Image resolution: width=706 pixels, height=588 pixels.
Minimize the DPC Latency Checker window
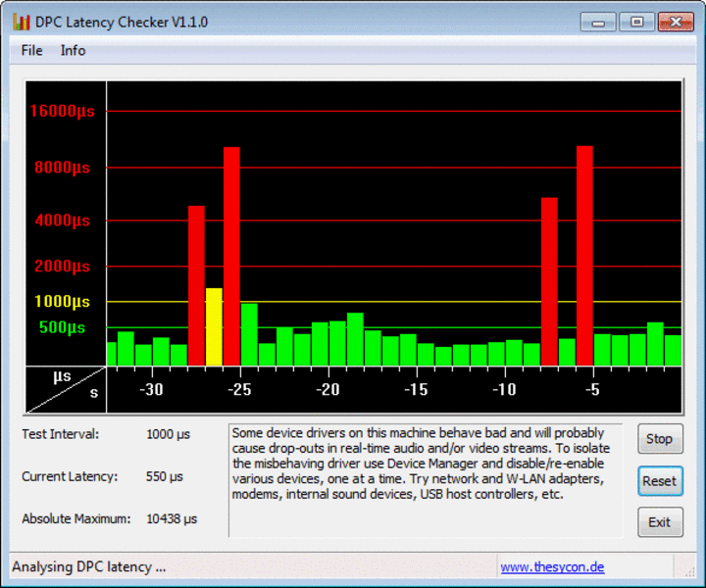pyautogui.click(x=599, y=22)
